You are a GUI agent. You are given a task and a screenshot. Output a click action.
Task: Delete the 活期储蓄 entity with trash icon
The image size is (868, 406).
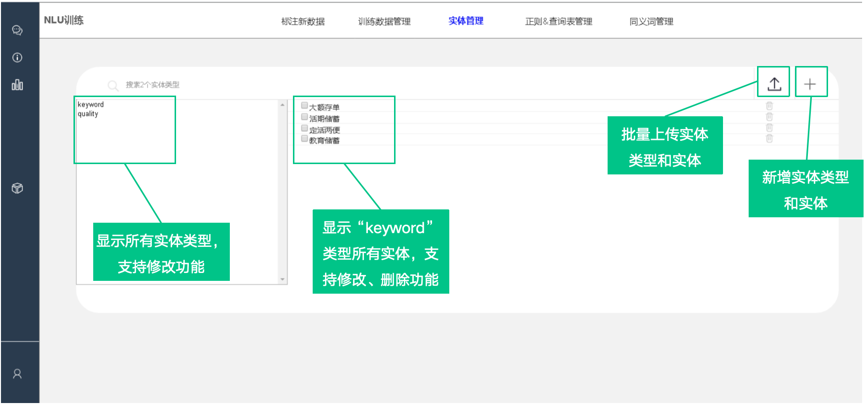(x=769, y=117)
